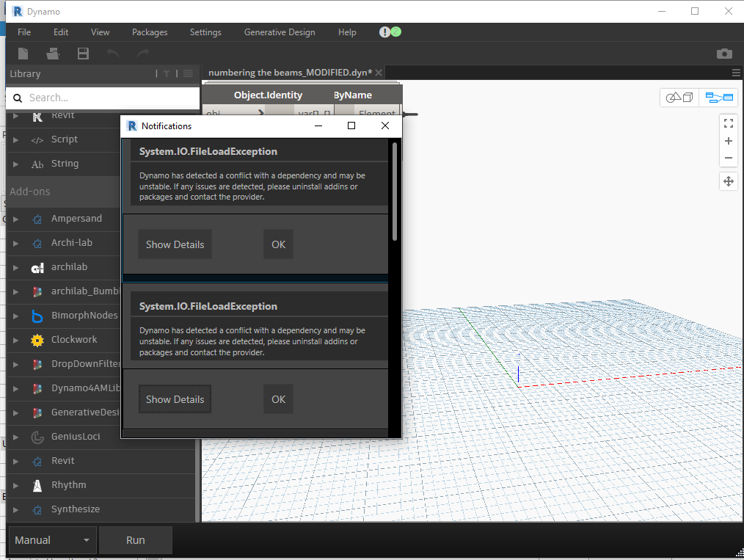This screenshot has width=744, height=560.
Task: Click OK on second FileLoadException
Action: [x=278, y=399]
